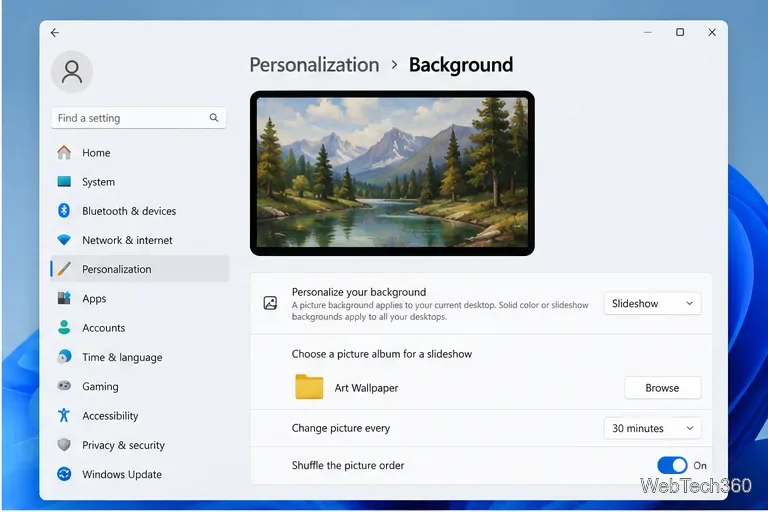The height and width of the screenshot is (512, 768).
Task: Open Bluetooth & devices settings
Action: [x=140, y=211]
